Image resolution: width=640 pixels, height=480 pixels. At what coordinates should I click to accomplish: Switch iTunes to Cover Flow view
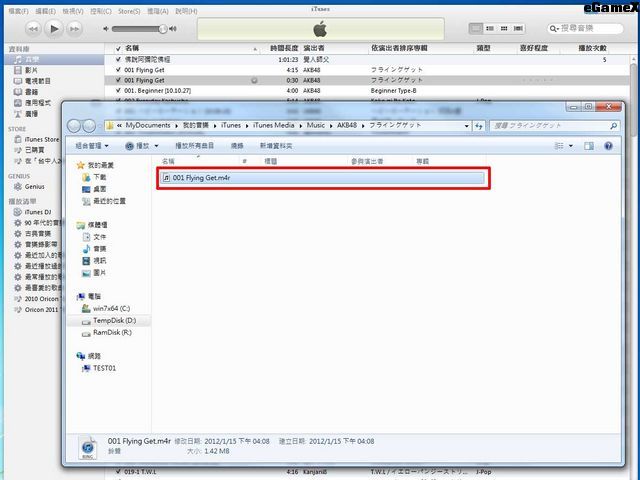click(518, 28)
